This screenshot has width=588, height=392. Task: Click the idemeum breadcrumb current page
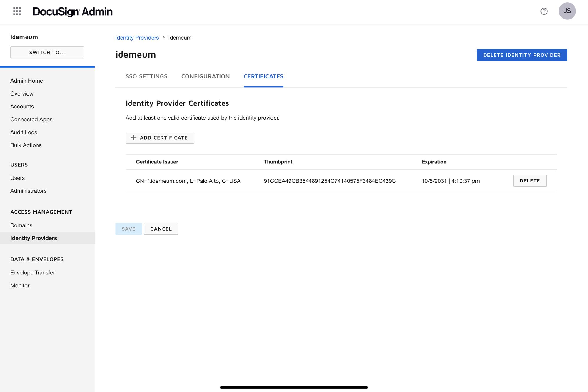click(x=180, y=38)
